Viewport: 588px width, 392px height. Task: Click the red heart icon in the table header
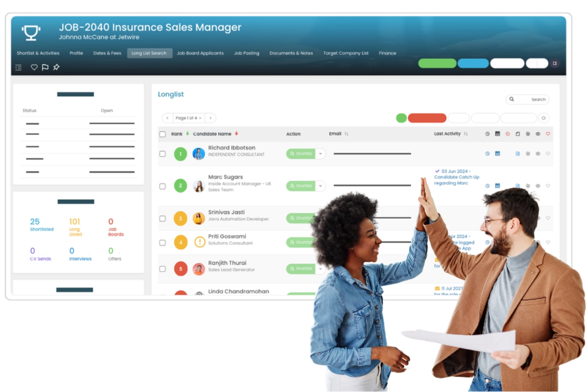click(x=548, y=134)
